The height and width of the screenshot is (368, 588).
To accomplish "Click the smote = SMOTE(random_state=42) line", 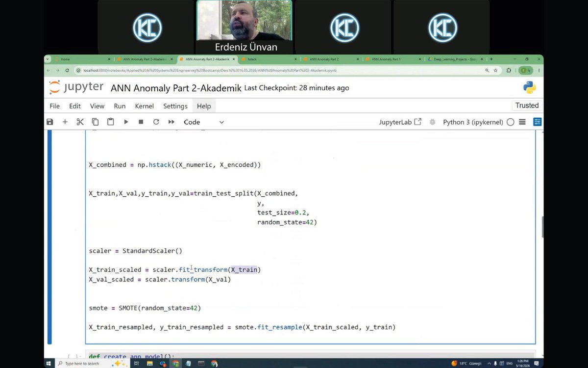I will tap(145, 308).
